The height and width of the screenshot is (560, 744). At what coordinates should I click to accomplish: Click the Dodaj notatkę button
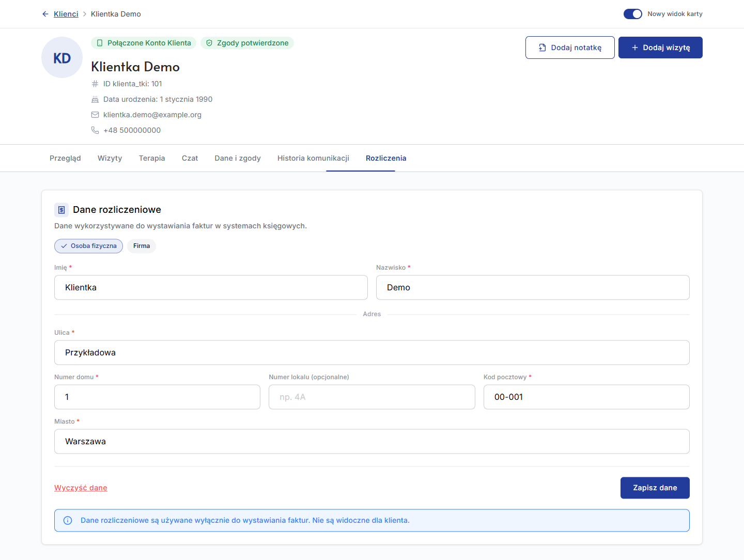pos(570,48)
